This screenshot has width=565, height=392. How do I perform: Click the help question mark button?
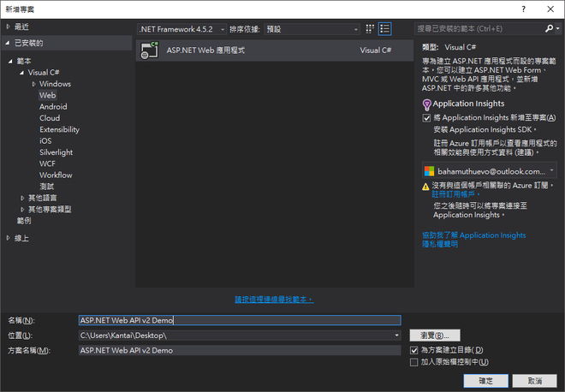pos(523,9)
